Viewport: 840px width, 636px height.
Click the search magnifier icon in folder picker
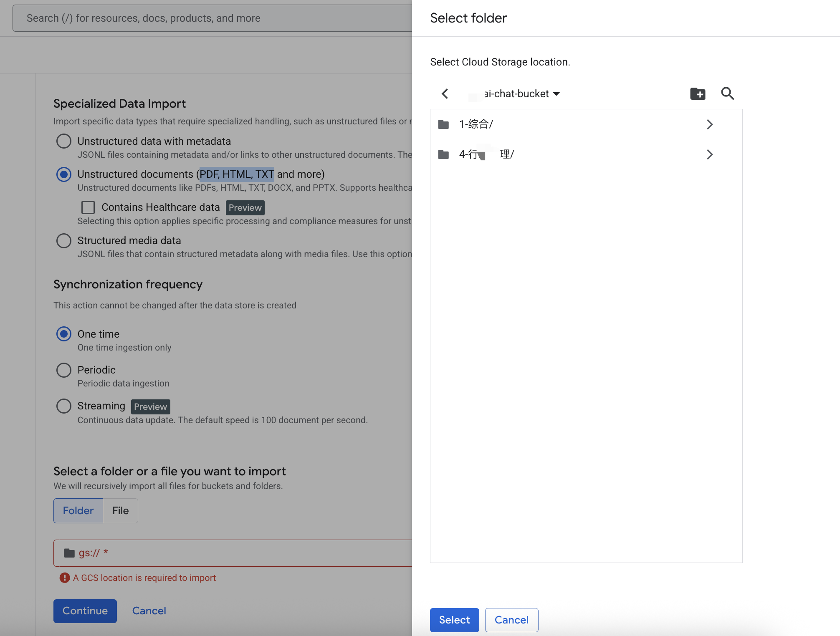pyautogui.click(x=727, y=94)
